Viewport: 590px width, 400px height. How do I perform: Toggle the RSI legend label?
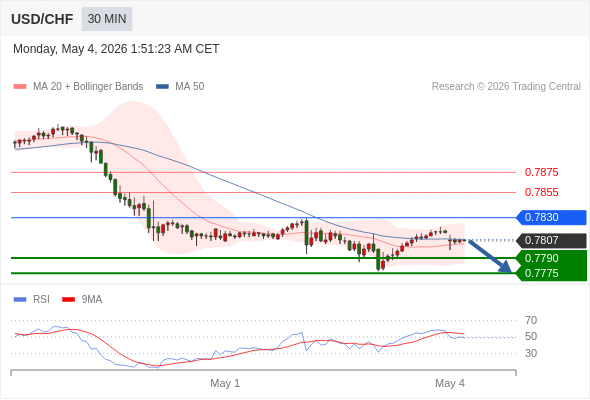pos(41,300)
